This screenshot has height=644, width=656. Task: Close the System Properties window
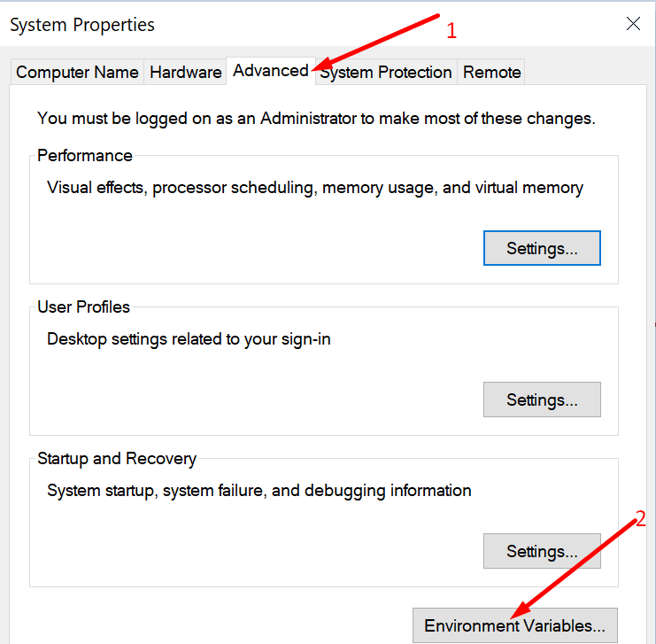633,24
